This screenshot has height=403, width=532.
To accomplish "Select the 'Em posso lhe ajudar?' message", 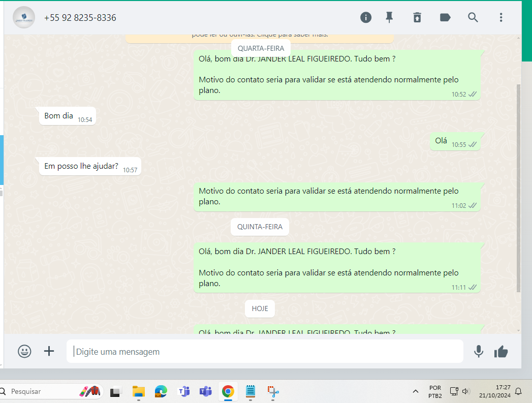I will [90, 166].
